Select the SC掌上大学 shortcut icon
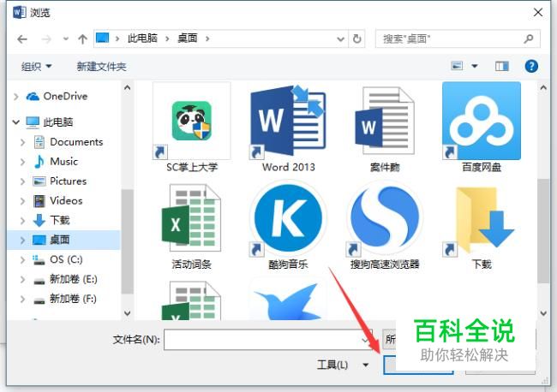557x392 pixels. tap(191, 121)
